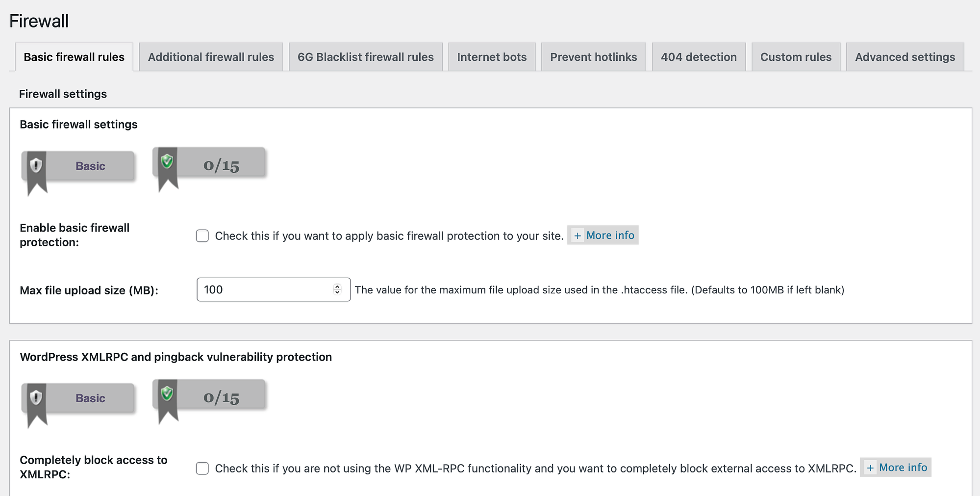Image resolution: width=980 pixels, height=496 pixels.
Task: Expand More info for XMLRPC blocking
Action: tap(896, 468)
